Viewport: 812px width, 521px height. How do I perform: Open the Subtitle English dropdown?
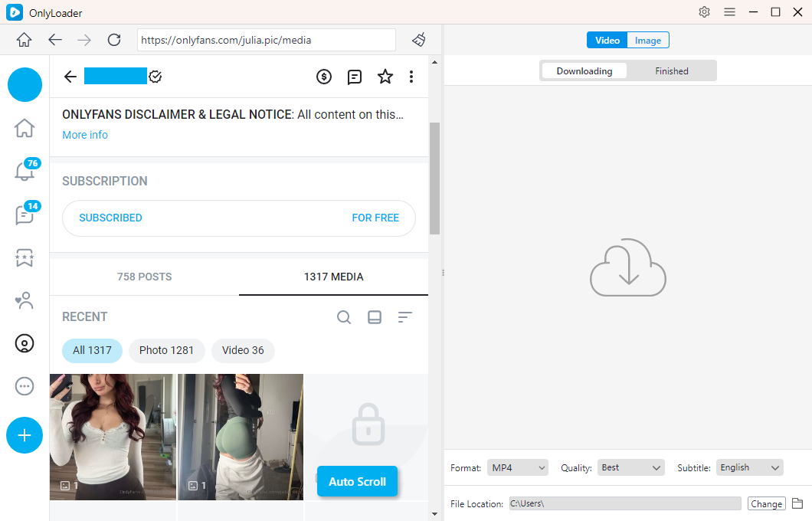749,467
